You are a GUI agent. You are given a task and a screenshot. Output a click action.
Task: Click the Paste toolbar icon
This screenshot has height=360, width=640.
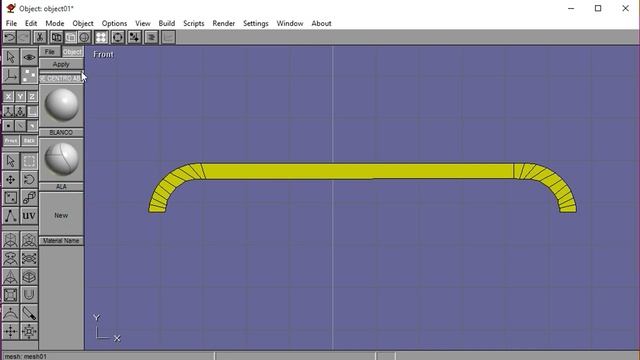(70, 38)
